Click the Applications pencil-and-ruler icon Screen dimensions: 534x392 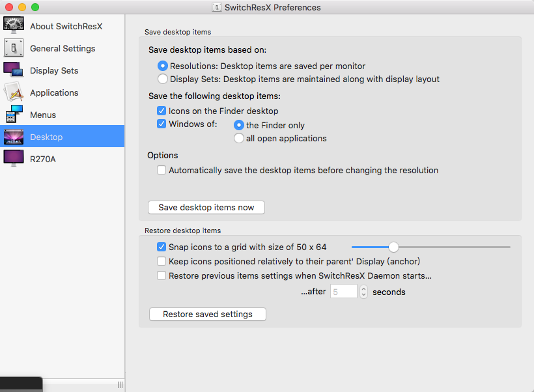[14, 92]
